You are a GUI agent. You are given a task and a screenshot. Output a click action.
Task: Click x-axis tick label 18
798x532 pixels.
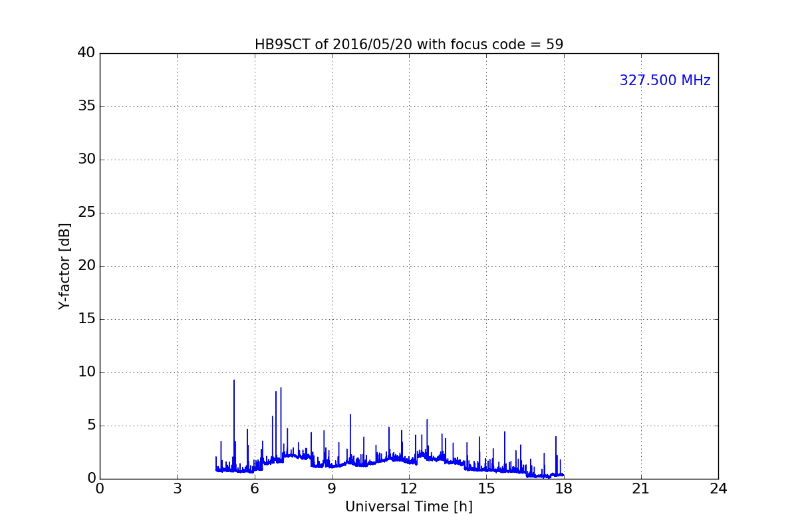coord(564,489)
